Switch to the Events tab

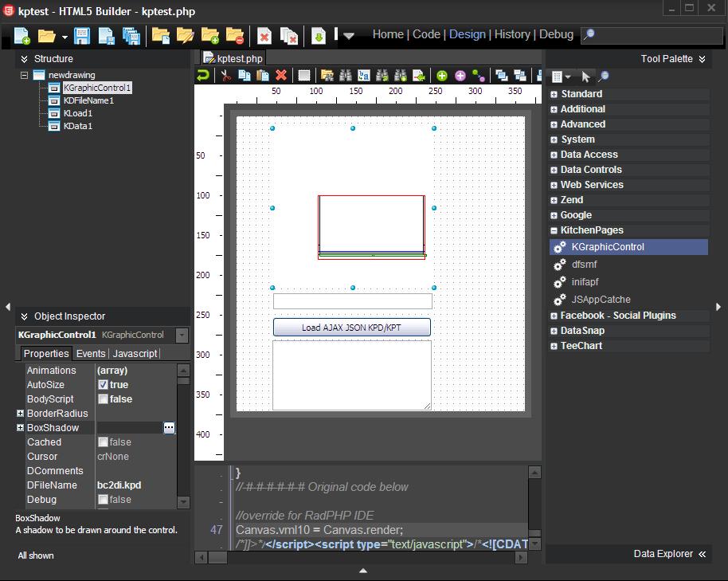click(91, 353)
